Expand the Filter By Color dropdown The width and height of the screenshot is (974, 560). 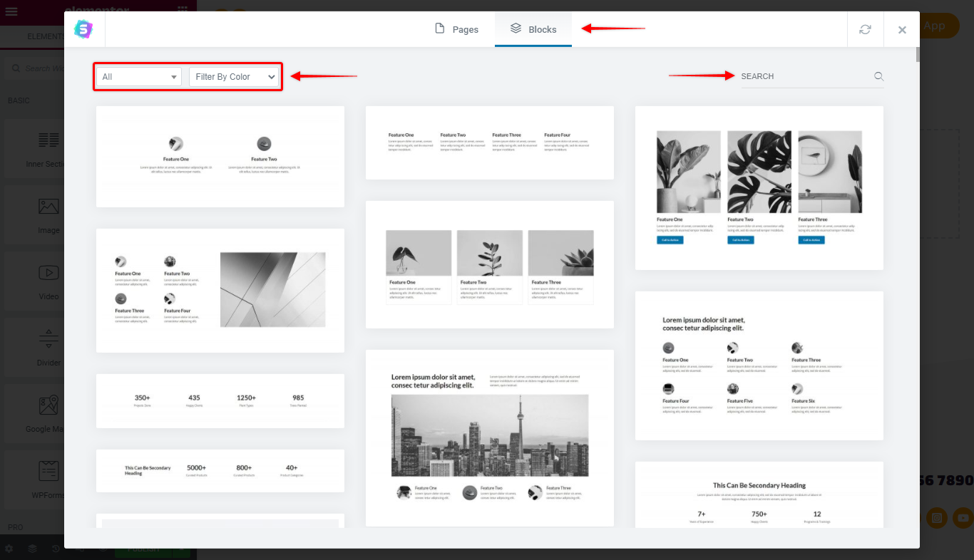coord(234,77)
